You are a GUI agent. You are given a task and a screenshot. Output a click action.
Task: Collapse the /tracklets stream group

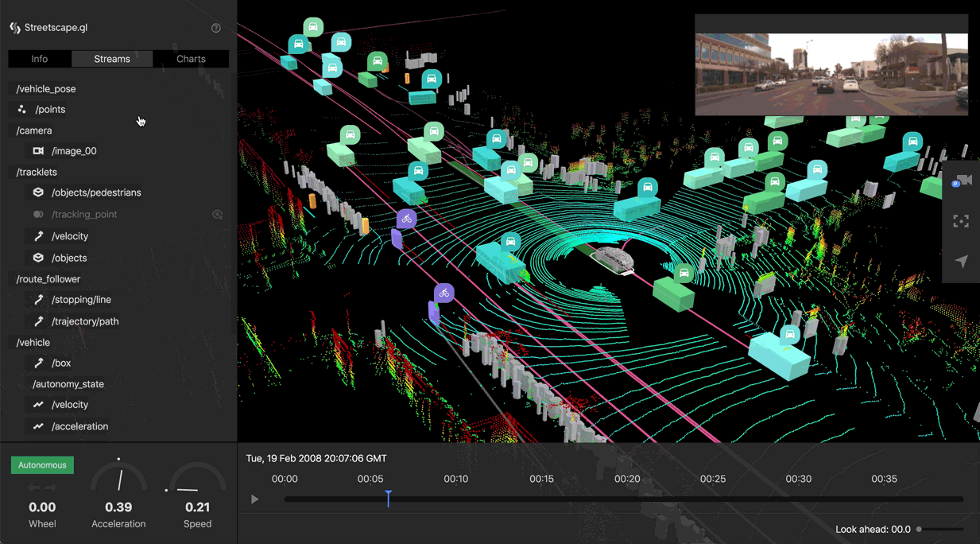[x=37, y=172]
